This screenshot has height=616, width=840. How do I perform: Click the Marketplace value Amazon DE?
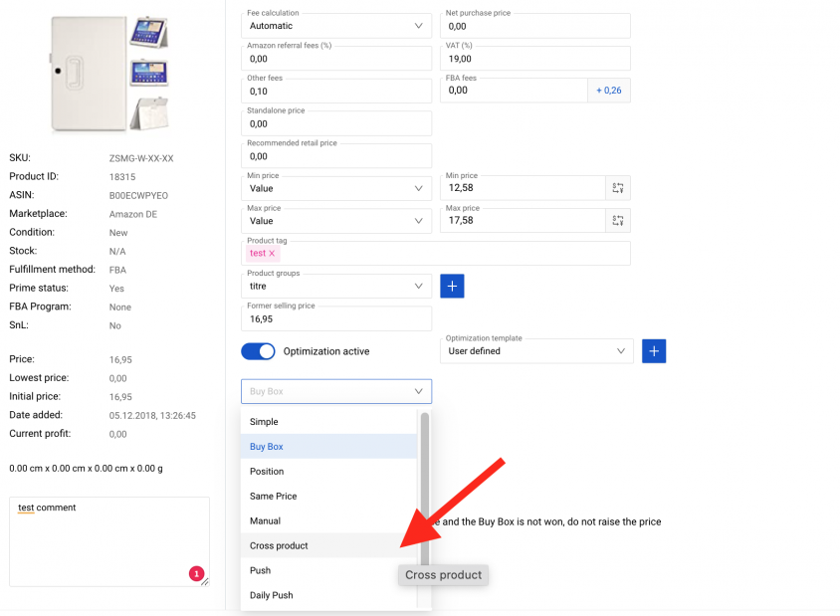[133, 214]
